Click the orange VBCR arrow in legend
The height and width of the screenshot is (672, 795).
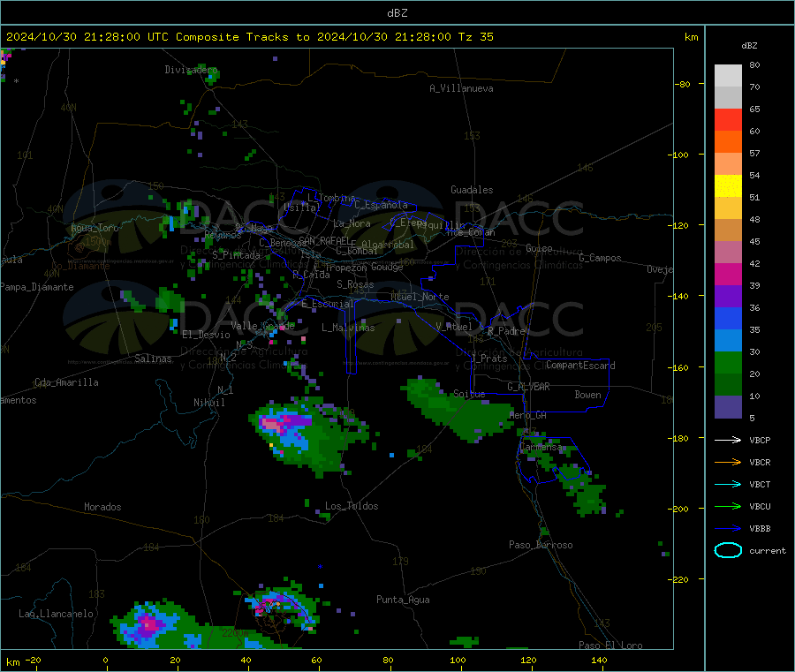[x=728, y=462]
